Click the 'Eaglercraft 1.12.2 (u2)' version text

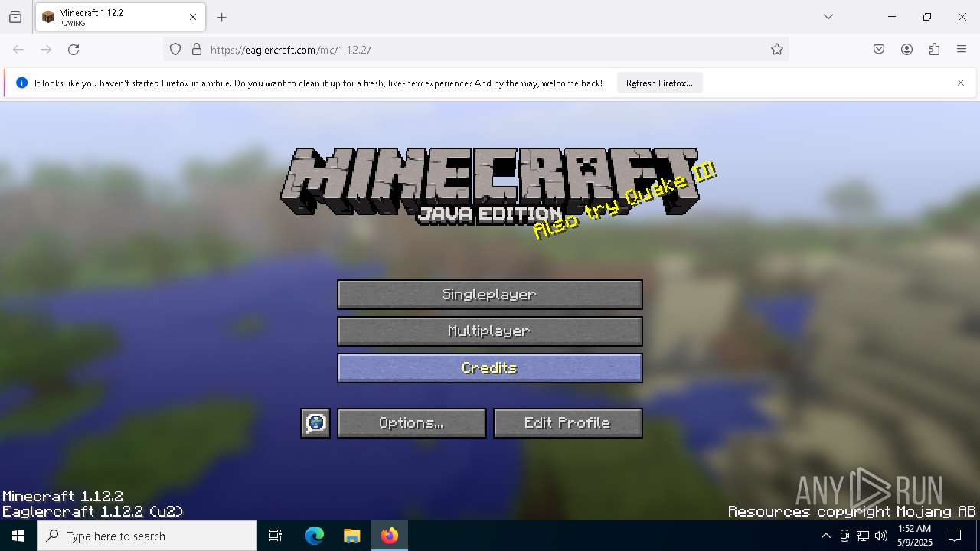pos(93,511)
